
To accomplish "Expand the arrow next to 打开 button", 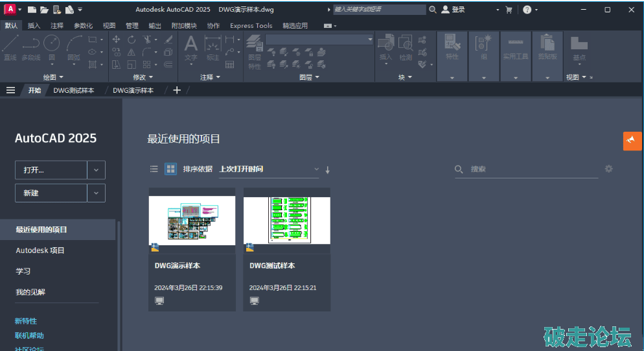I will coord(96,170).
